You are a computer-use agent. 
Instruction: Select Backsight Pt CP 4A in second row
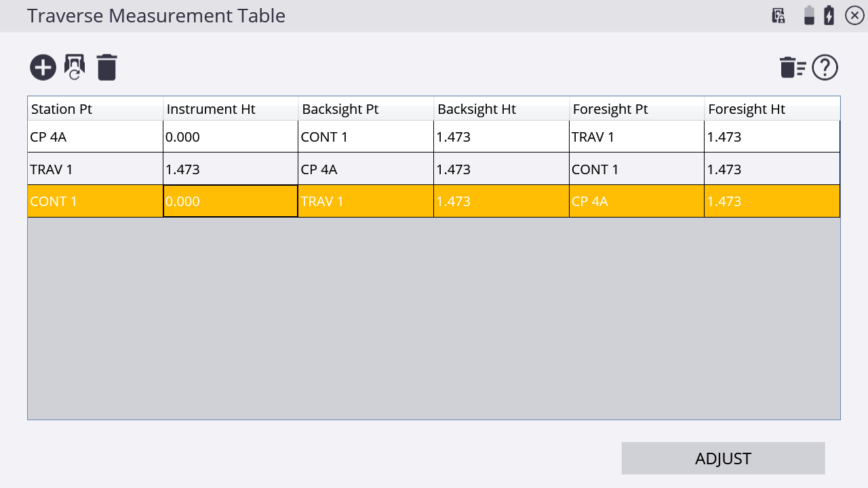(366, 169)
